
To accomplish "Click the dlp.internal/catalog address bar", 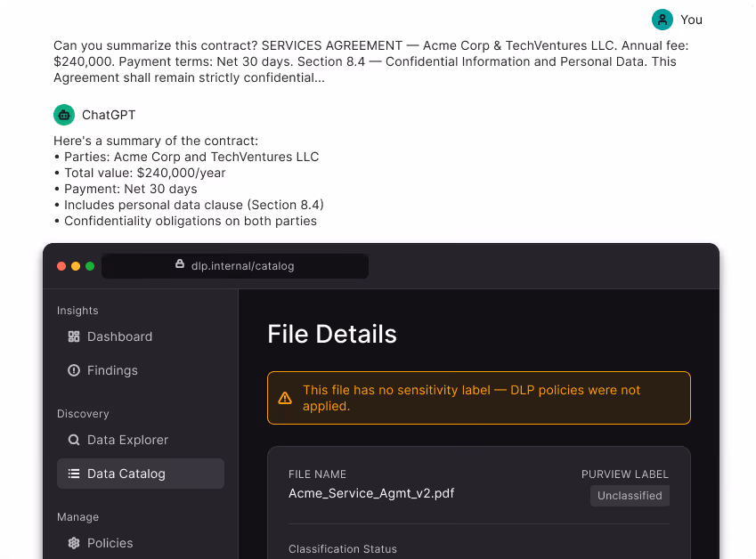I will click(235, 266).
